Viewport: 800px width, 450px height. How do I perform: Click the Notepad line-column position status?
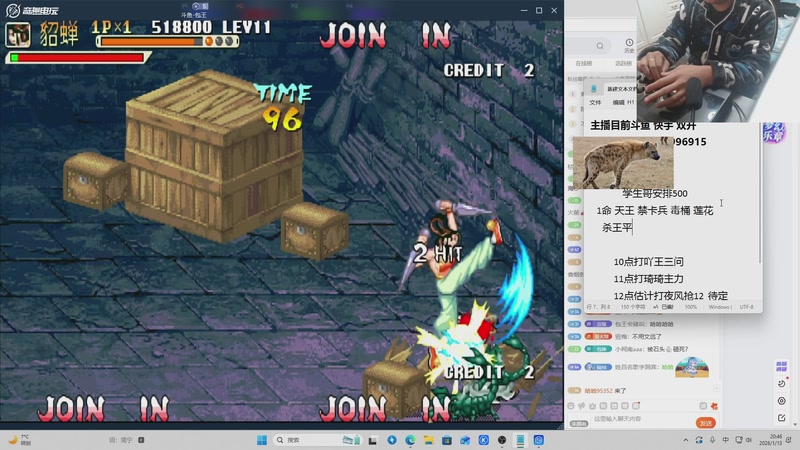[x=598, y=307]
